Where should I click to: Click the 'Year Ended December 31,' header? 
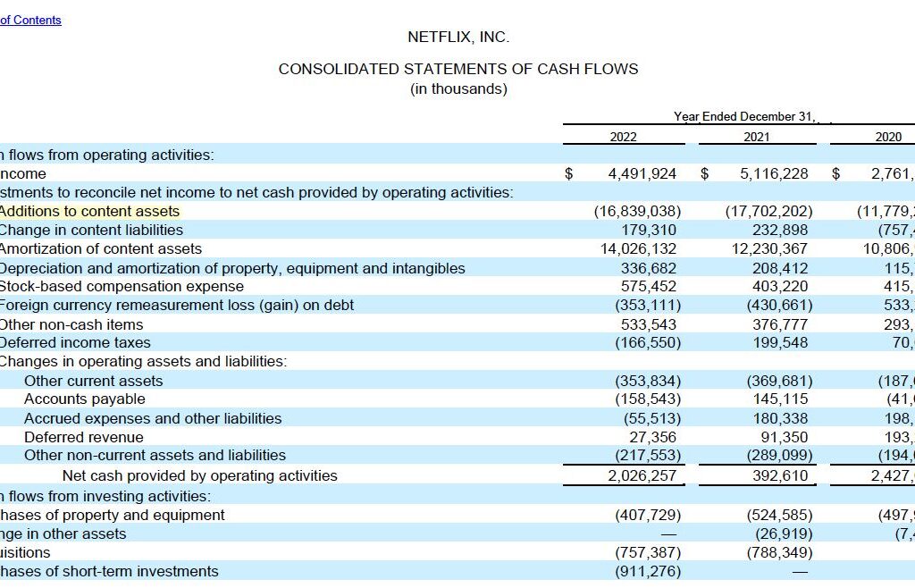coord(746,116)
